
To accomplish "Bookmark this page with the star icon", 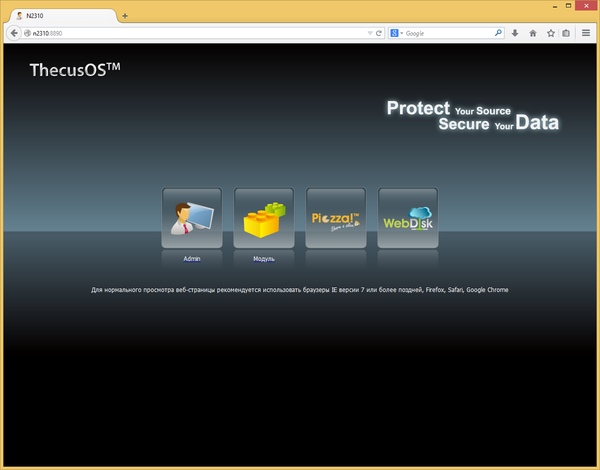I will click(x=551, y=33).
